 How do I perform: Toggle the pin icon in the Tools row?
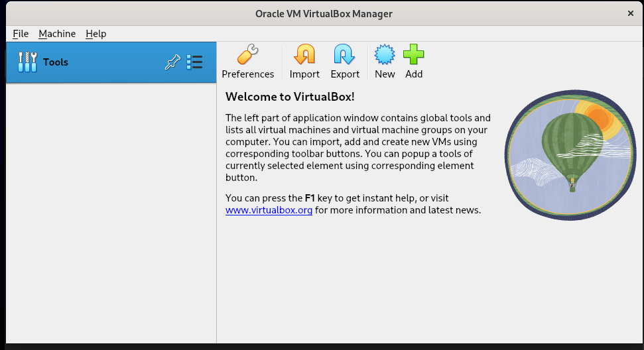tap(172, 62)
